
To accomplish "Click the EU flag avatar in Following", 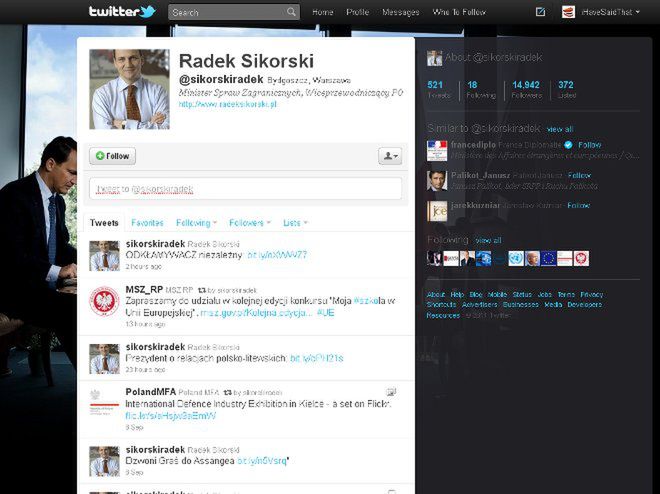I will click(x=548, y=258).
